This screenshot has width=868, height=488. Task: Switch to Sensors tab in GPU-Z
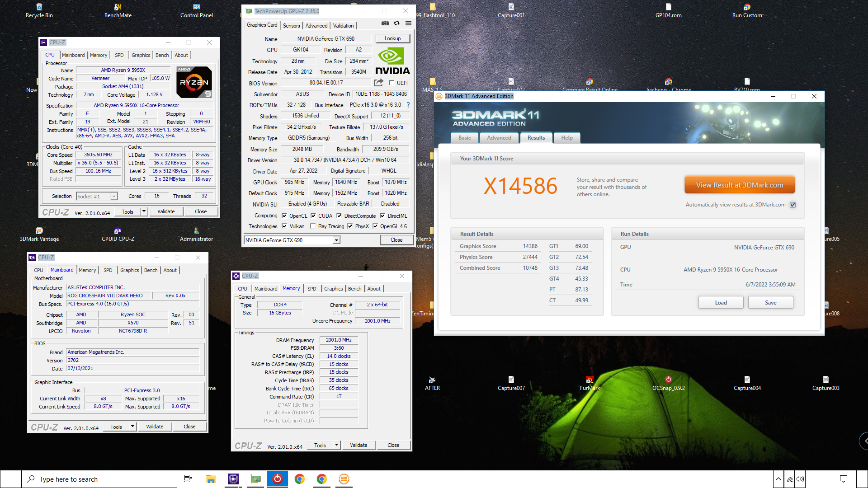click(291, 26)
